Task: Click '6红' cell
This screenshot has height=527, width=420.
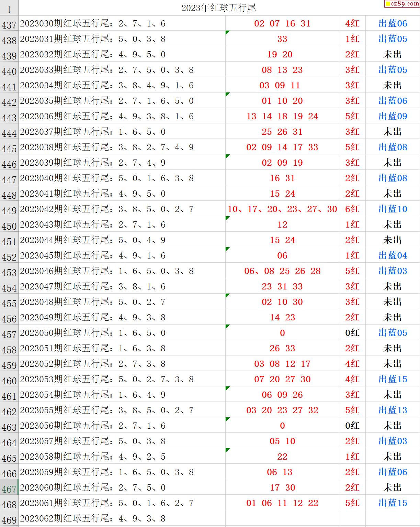Action: point(352,209)
